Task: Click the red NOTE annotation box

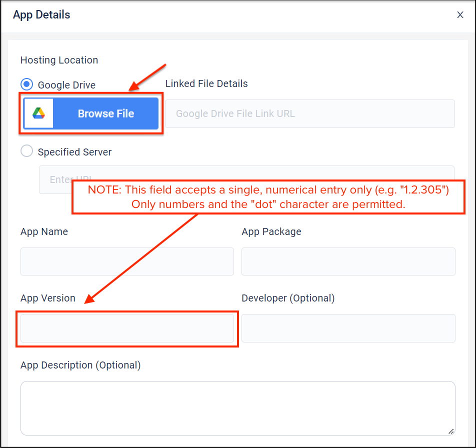Action: pos(268,197)
